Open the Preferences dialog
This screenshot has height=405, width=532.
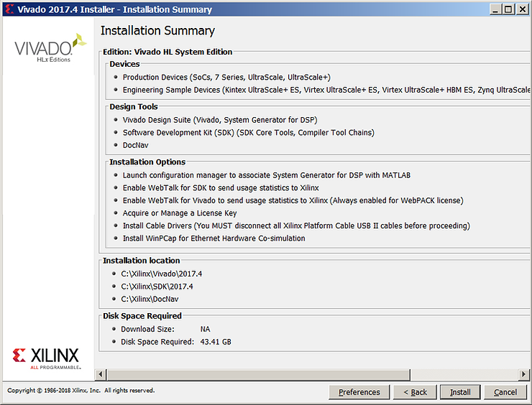click(x=359, y=392)
